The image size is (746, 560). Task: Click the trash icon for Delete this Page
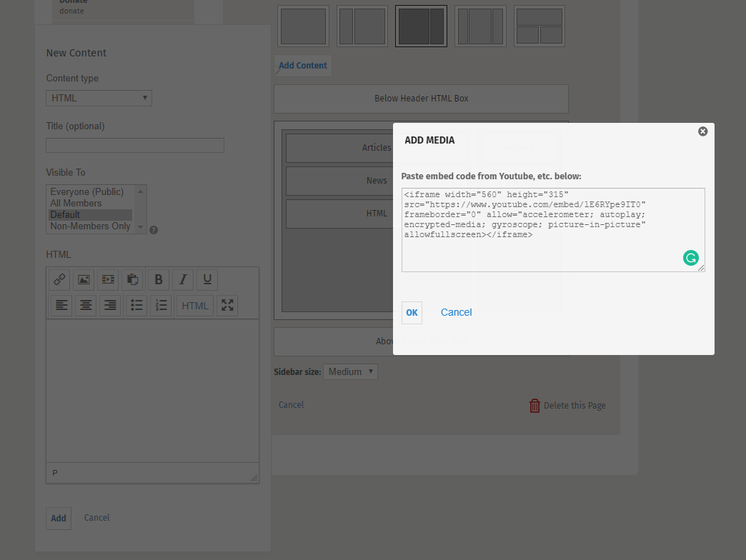534,406
